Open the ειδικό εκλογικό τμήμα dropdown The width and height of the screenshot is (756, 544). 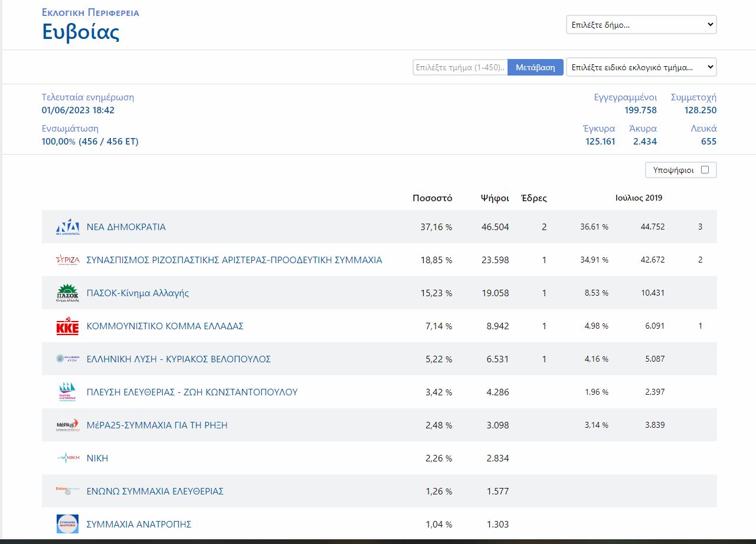(x=642, y=67)
